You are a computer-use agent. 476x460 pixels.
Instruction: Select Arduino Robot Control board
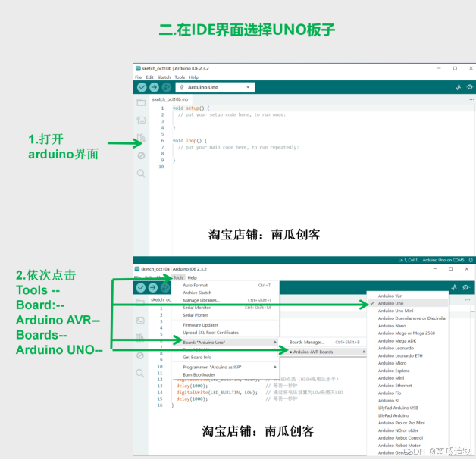[x=408, y=438]
